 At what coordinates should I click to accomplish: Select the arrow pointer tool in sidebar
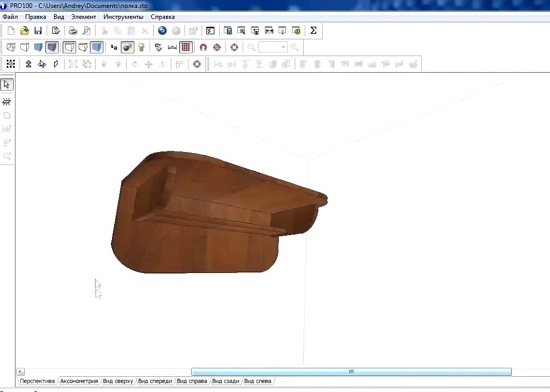[x=7, y=85]
